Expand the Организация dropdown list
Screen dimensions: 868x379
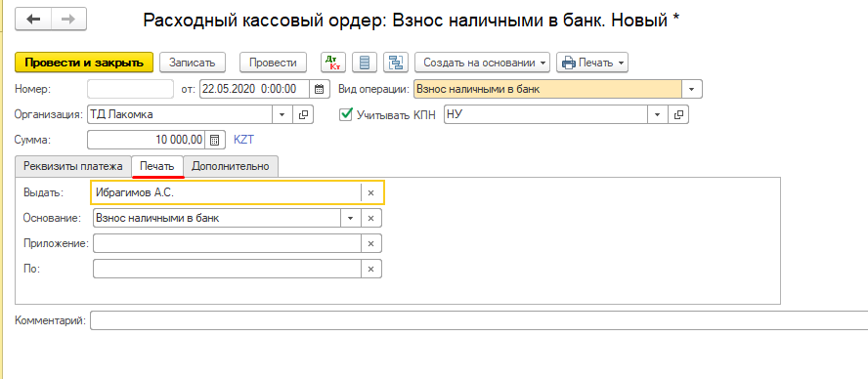click(282, 114)
